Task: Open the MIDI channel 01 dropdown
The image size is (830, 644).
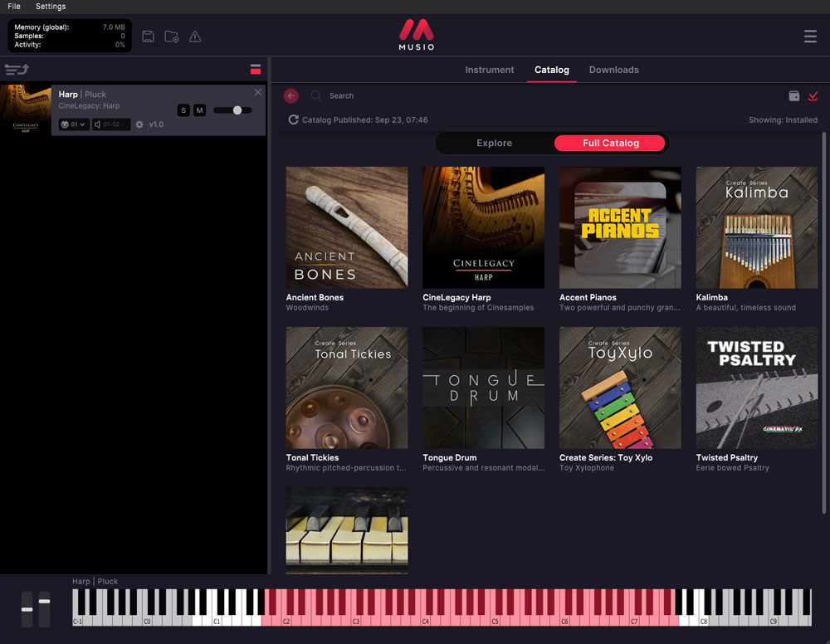Action: (x=74, y=124)
